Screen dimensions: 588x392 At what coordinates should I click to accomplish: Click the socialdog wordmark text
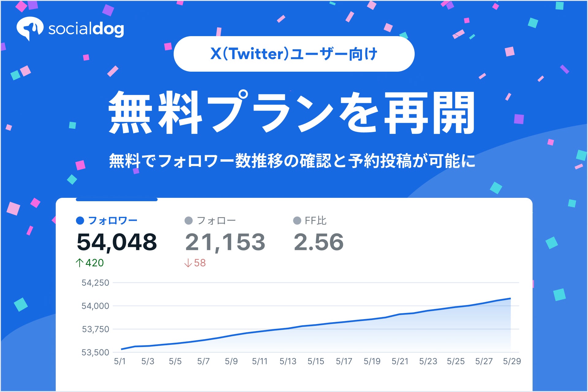click(x=86, y=29)
